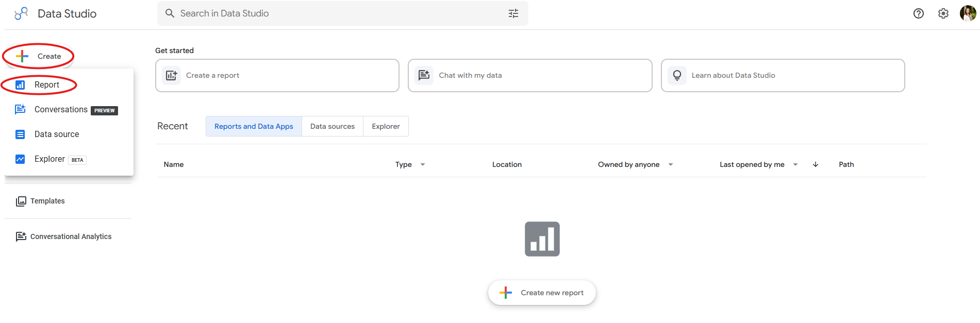Open the Help question mark icon
Viewport: 980px width, 323px height.
click(919, 13)
